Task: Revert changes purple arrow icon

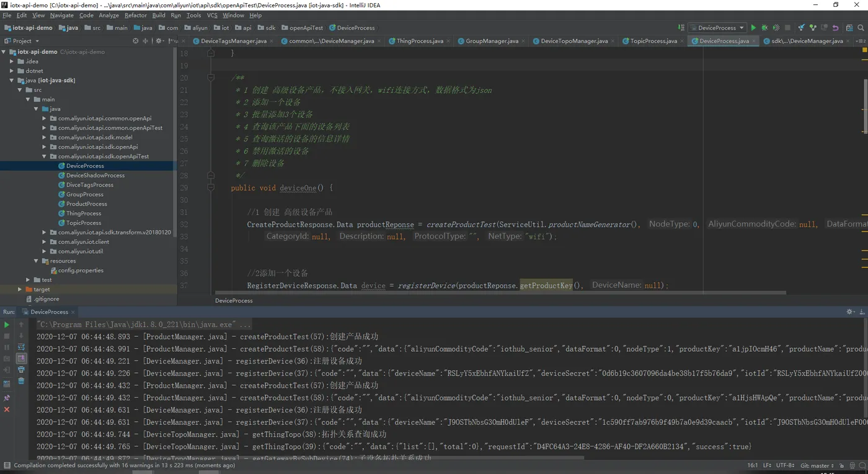Action: point(835,28)
